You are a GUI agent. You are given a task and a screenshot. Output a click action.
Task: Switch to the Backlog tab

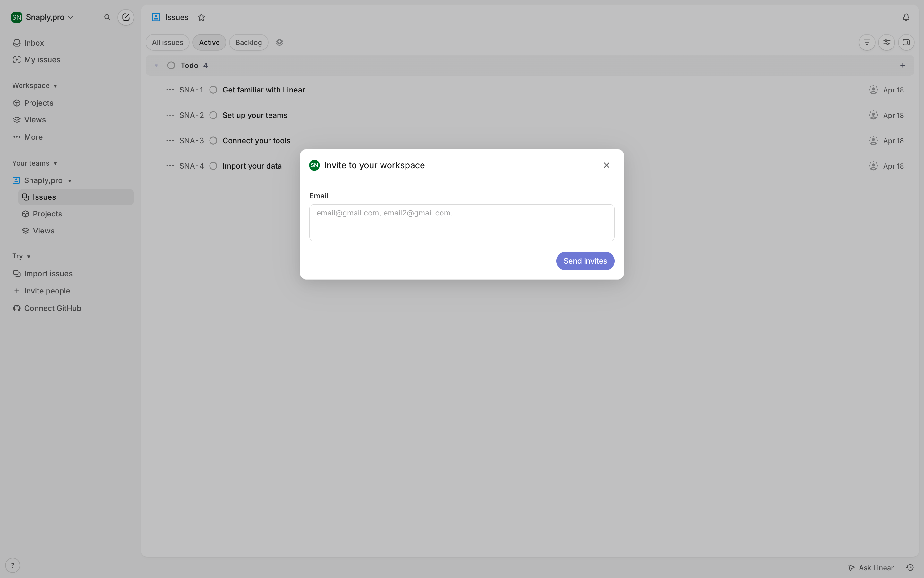249,42
